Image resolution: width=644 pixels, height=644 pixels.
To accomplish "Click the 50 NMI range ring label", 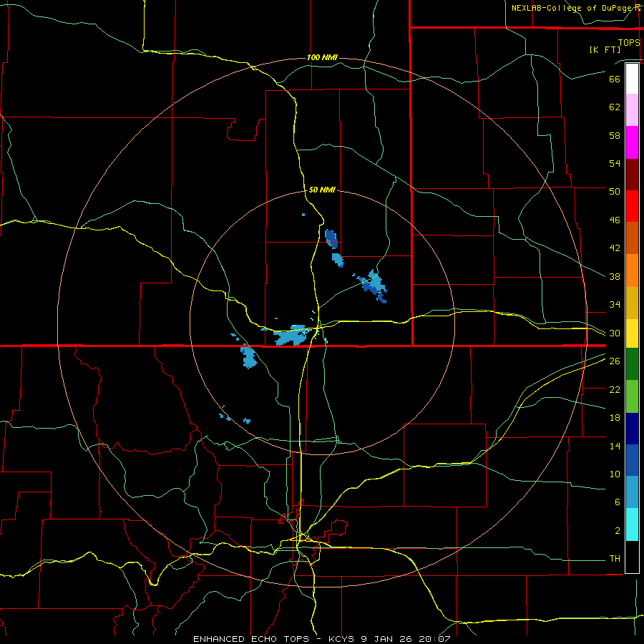I will pyautogui.click(x=322, y=190).
